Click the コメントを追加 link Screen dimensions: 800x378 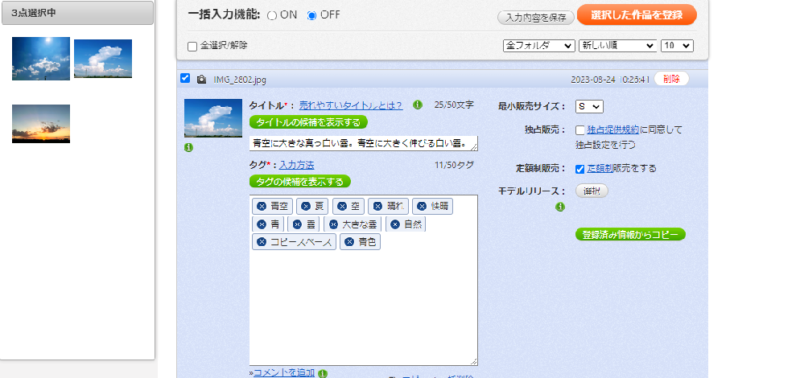click(x=284, y=372)
